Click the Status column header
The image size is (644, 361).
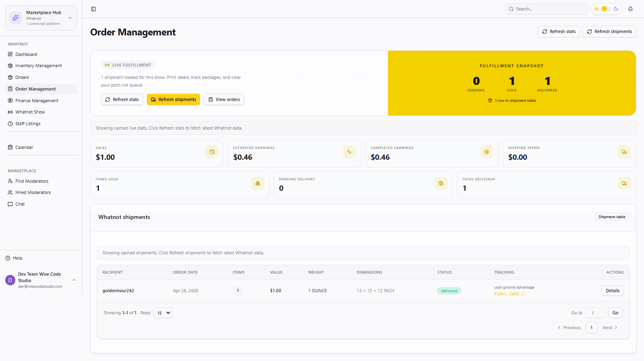pyautogui.click(x=444, y=272)
